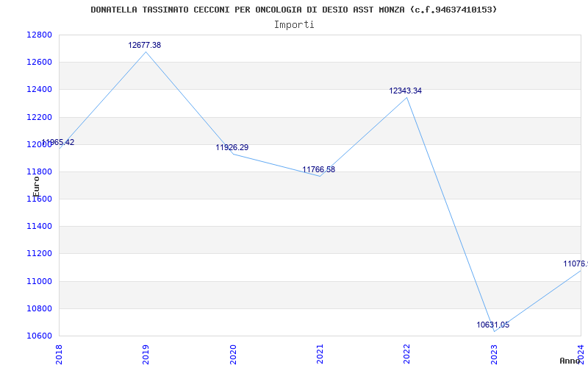Click the 2022 x-axis label
The width and height of the screenshot is (588, 368).
tap(407, 355)
